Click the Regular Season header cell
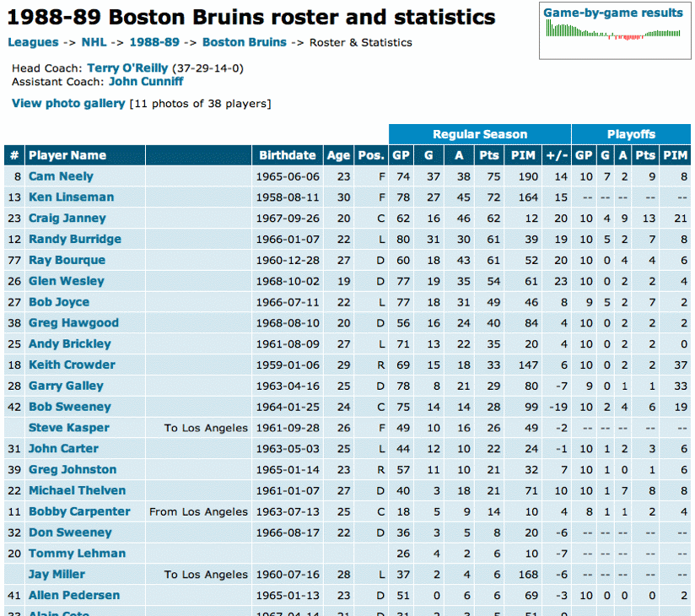The height and width of the screenshot is (616, 695). coord(480,134)
